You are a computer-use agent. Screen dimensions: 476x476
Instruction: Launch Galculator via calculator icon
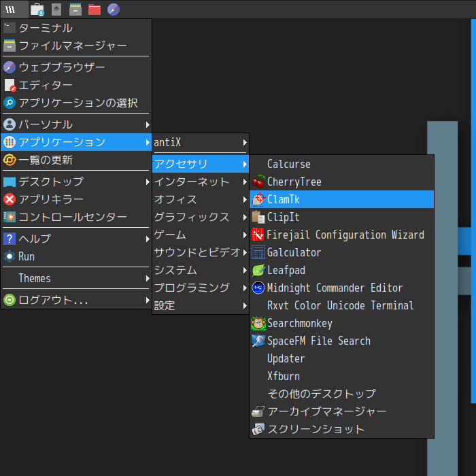[258, 252]
